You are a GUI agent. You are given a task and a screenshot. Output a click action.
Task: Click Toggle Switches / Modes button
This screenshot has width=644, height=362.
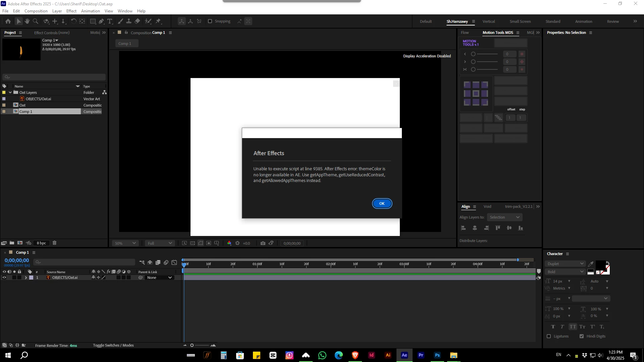click(x=113, y=345)
